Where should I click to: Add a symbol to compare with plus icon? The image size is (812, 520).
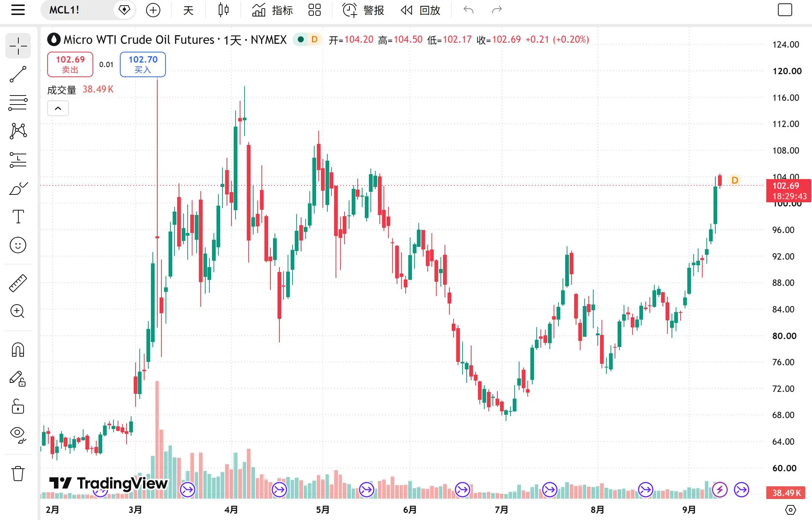click(x=153, y=10)
